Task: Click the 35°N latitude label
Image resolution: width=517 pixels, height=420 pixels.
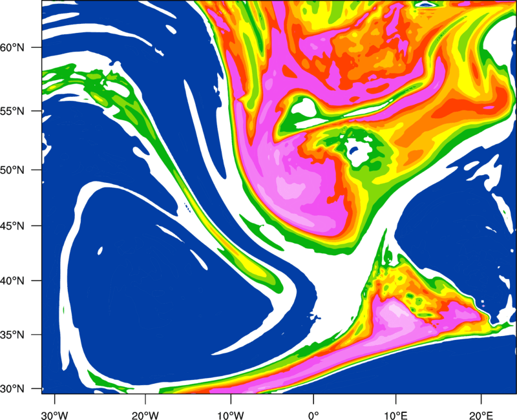Action: point(12,335)
